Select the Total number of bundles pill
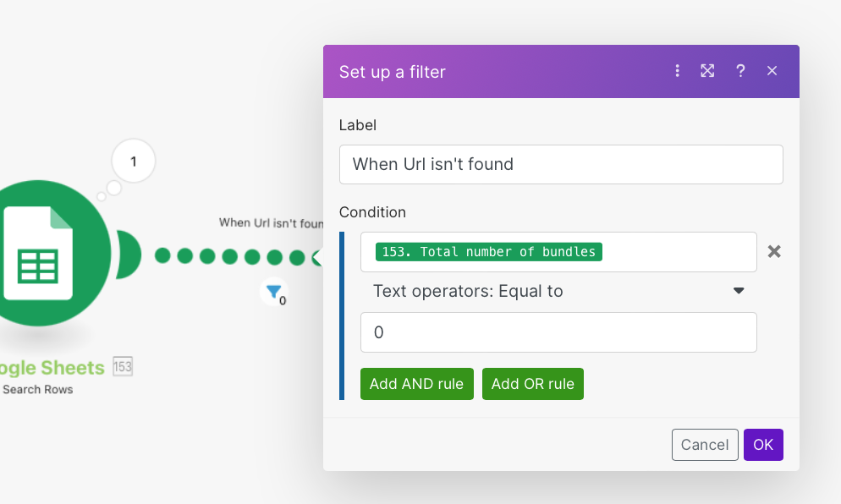 point(489,252)
